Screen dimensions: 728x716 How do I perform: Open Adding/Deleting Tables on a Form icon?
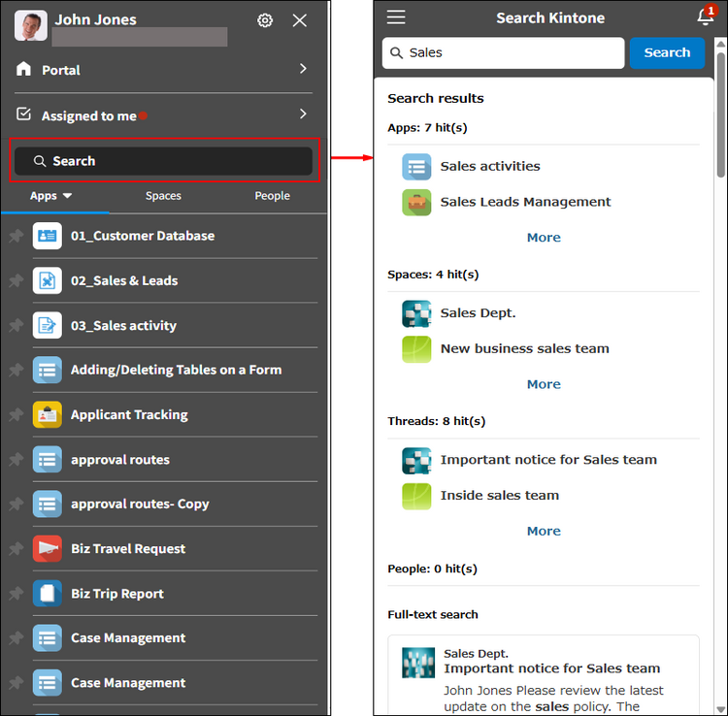pyautogui.click(x=48, y=370)
